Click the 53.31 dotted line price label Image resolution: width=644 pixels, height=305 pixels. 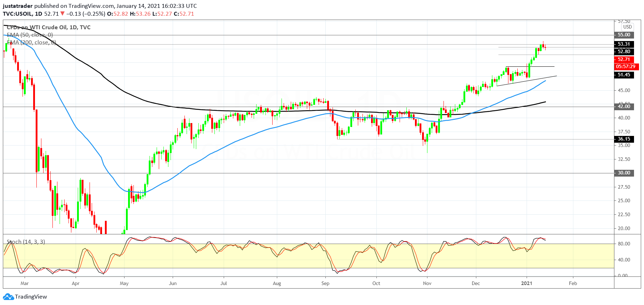click(x=624, y=44)
